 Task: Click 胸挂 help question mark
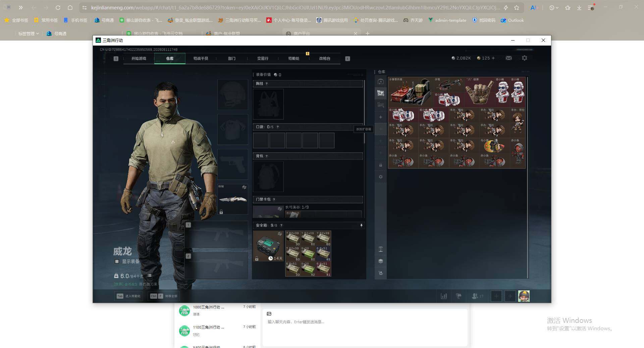[x=267, y=84]
